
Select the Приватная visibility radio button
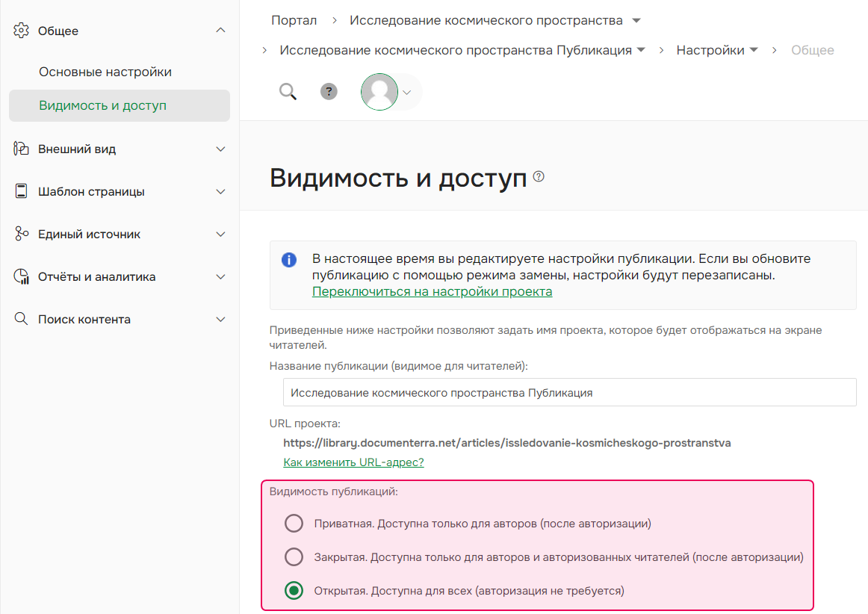click(x=294, y=523)
